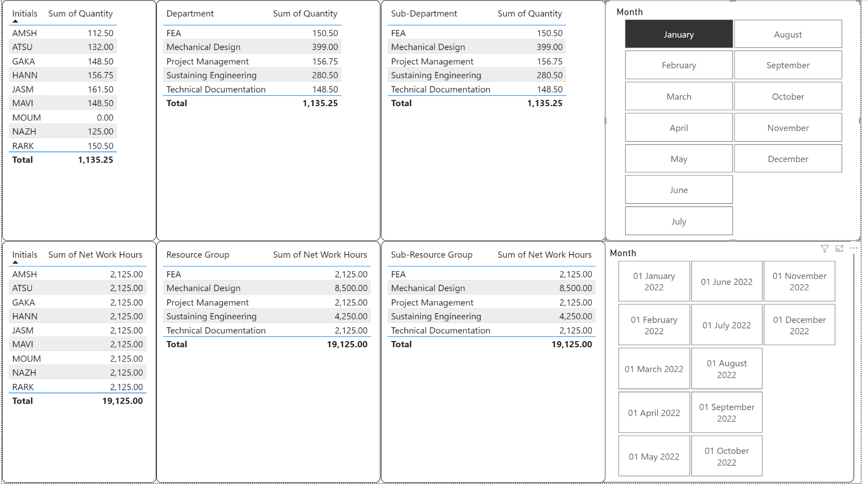868x487 pixels.
Task: Click Project Management in the Sub-Department table
Action: point(432,61)
